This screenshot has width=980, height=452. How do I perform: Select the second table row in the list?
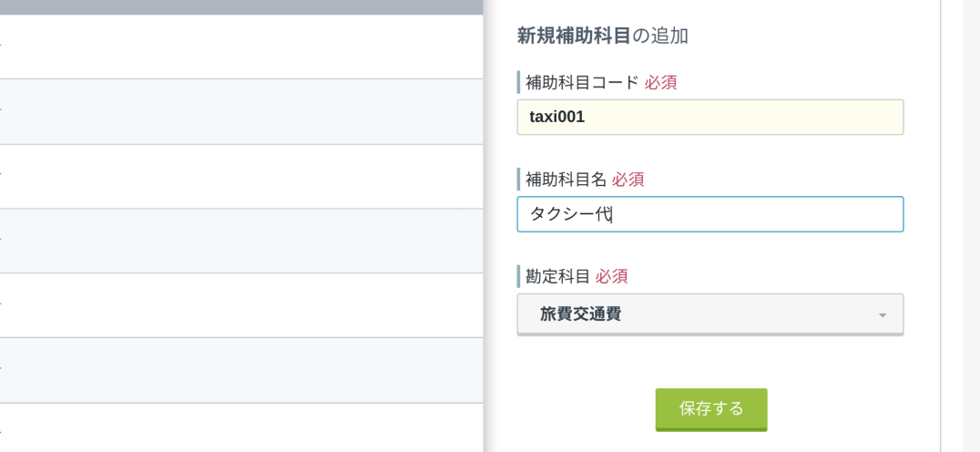[242, 111]
